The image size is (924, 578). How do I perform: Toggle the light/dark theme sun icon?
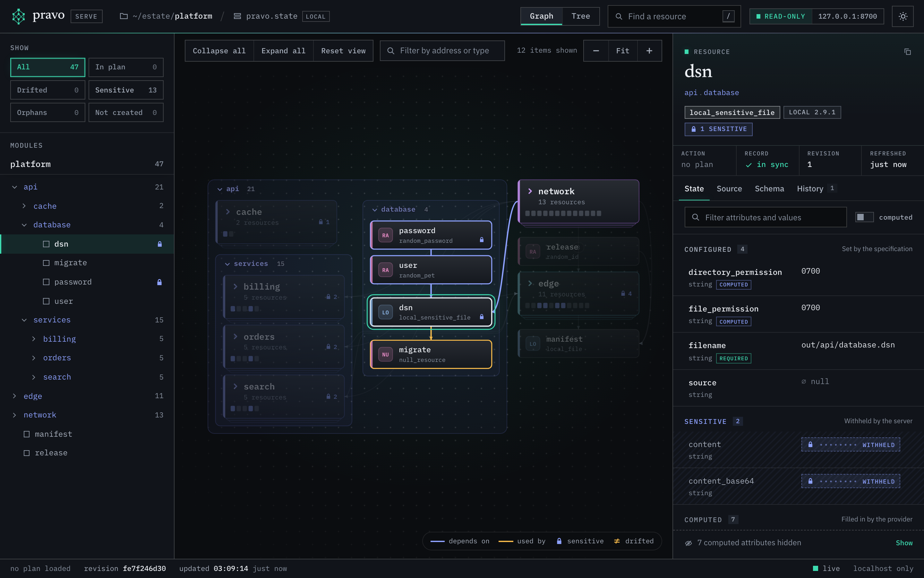pos(903,16)
